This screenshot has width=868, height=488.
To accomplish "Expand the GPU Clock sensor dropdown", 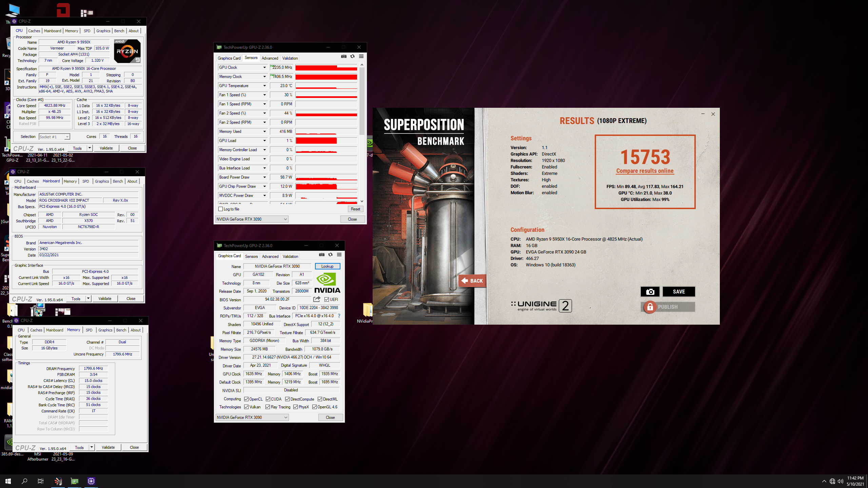I will click(264, 67).
